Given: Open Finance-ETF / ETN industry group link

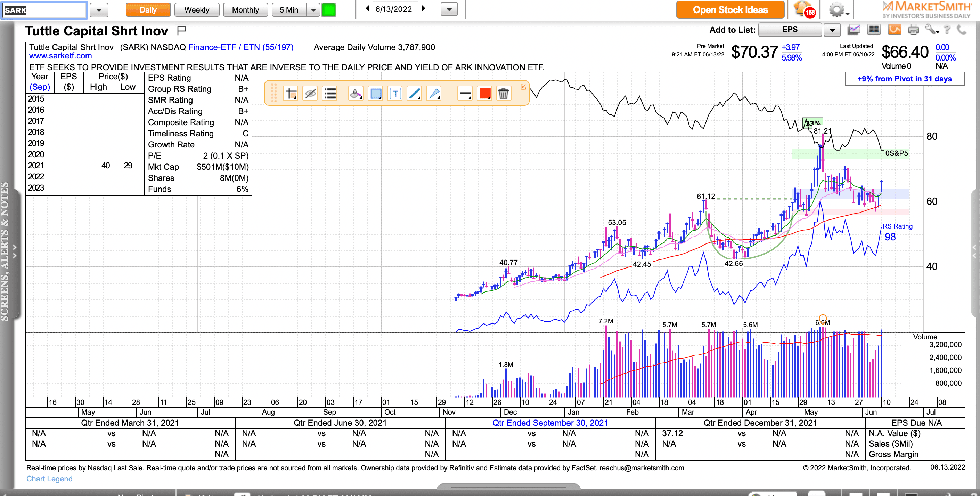Looking at the screenshot, I should (241, 47).
